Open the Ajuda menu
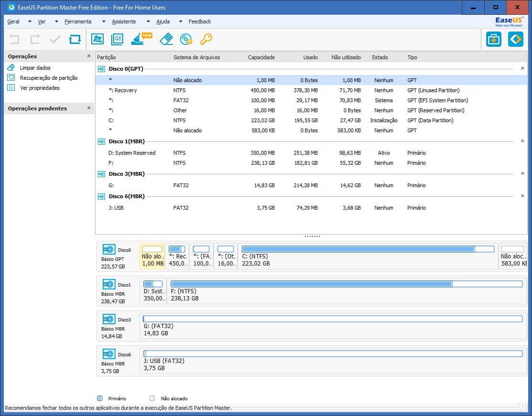Viewport: 532px width, 416px height. click(163, 21)
